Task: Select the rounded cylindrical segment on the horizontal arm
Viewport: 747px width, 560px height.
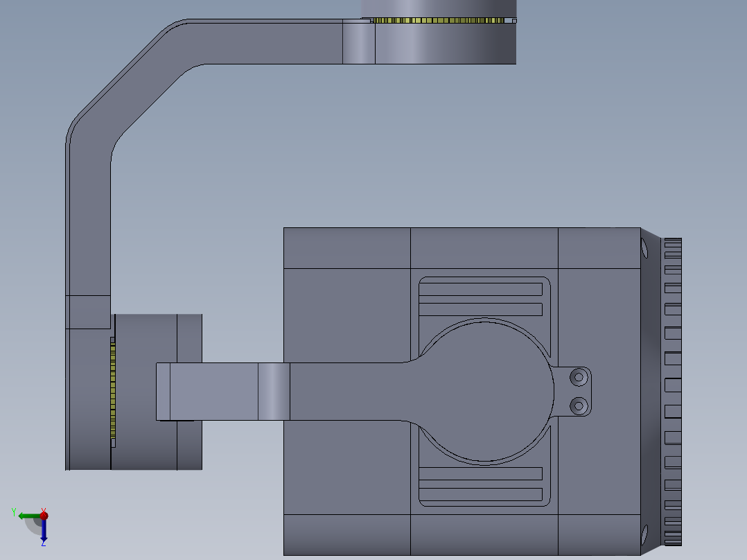Action: pos(274,392)
